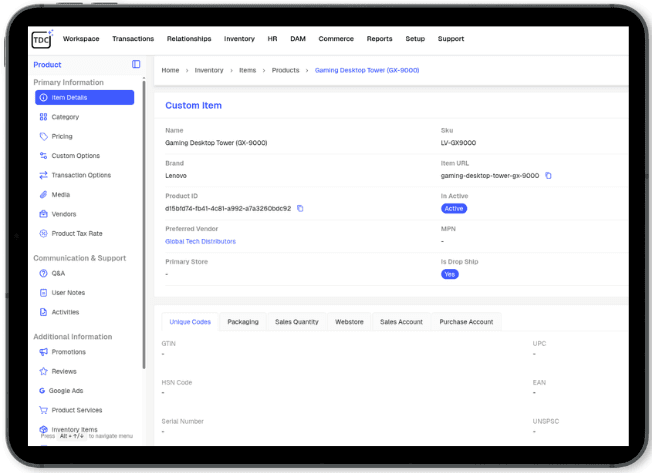This screenshot has width=652, height=473.
Task: Click the SKU value LV-GX9000
Action: point(458,143)
